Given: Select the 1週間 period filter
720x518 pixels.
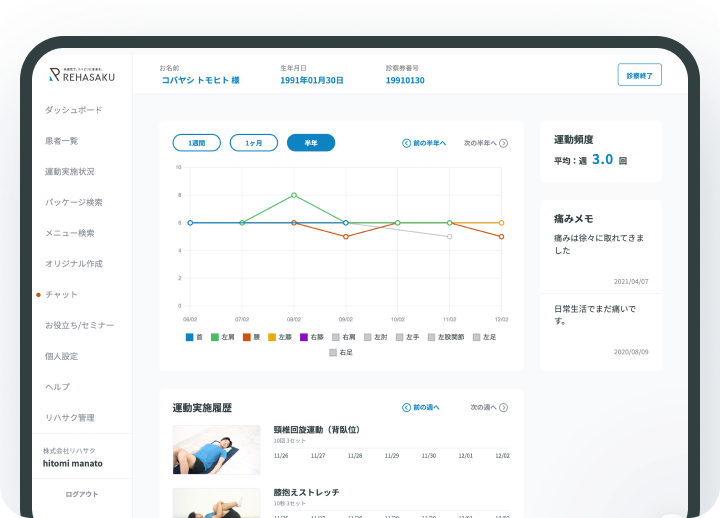Looking at the screenshot, I should click(196, 143).
